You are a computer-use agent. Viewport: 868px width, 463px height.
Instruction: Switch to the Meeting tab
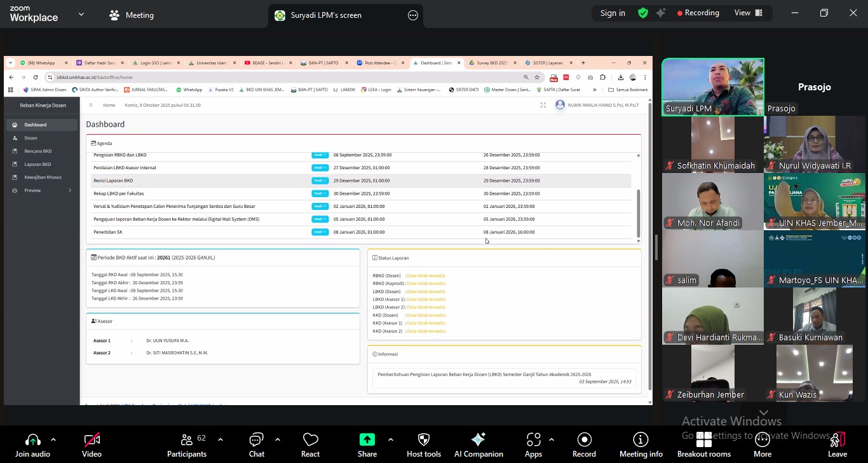pyautogui.click(x=132, y=15)
